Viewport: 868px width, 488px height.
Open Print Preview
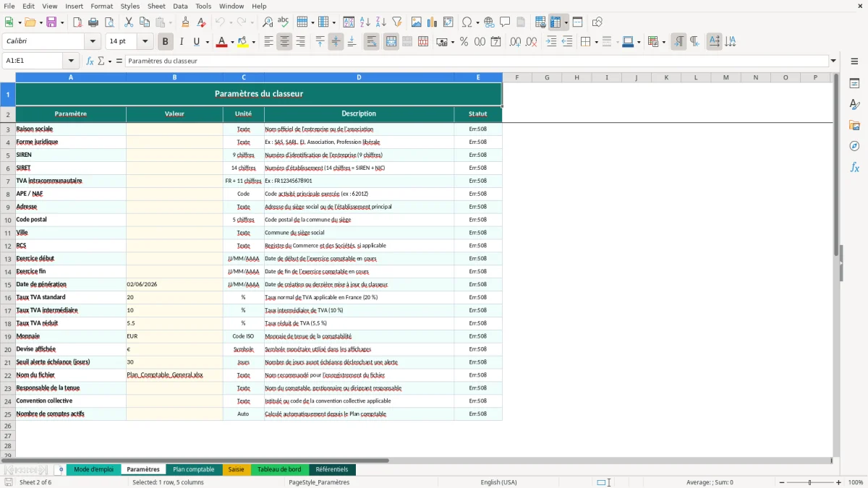(109, 22)
